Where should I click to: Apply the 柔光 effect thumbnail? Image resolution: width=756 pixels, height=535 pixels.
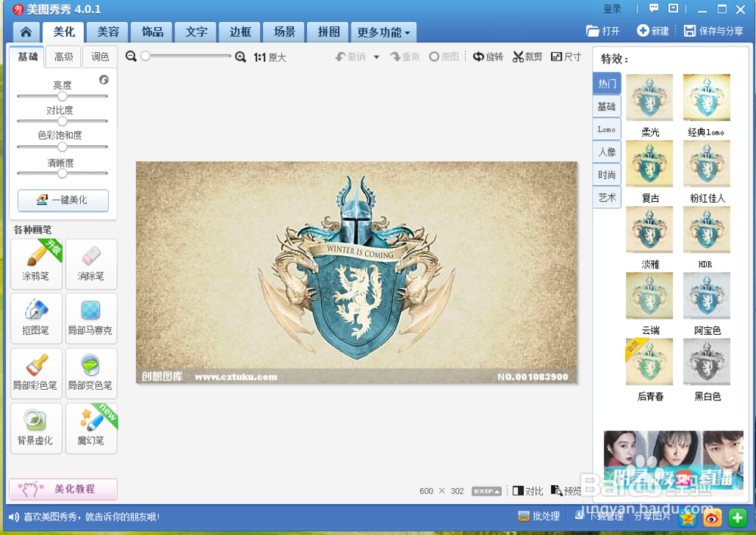point(649,97)
